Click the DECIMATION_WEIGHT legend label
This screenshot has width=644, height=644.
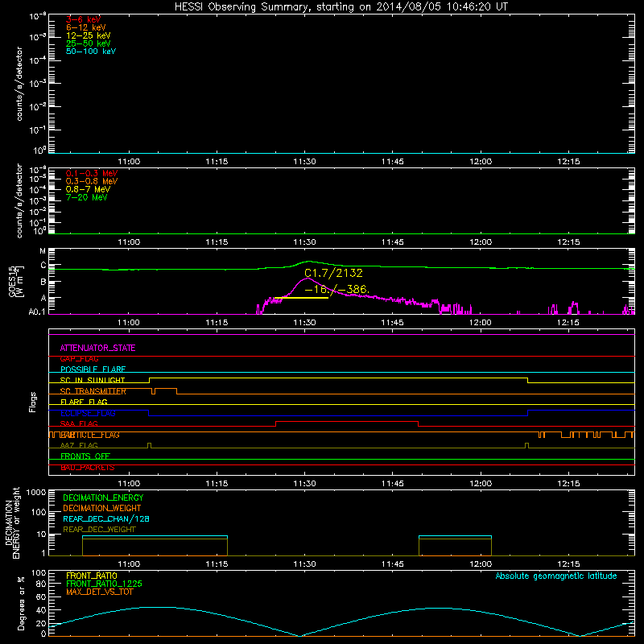pyautogui.click(x=102, y=508)
